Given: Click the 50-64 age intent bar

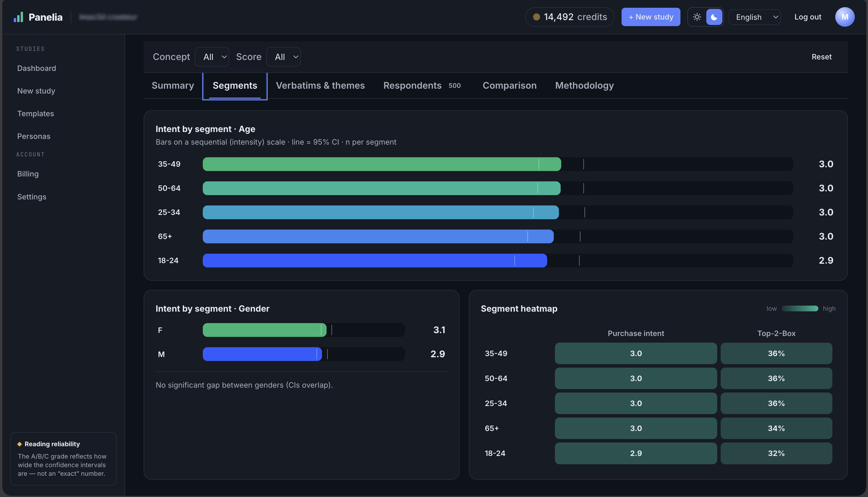Looking at the screenshot, I should (381, 188).
